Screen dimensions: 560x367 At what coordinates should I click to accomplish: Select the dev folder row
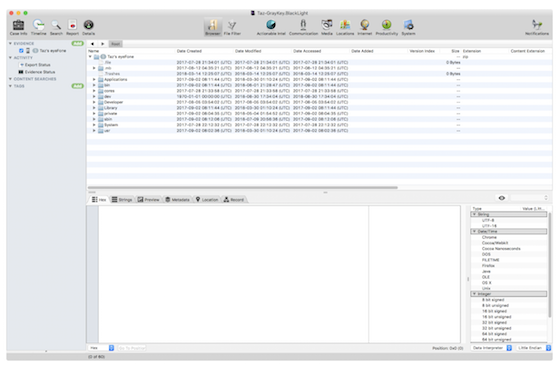319,96
